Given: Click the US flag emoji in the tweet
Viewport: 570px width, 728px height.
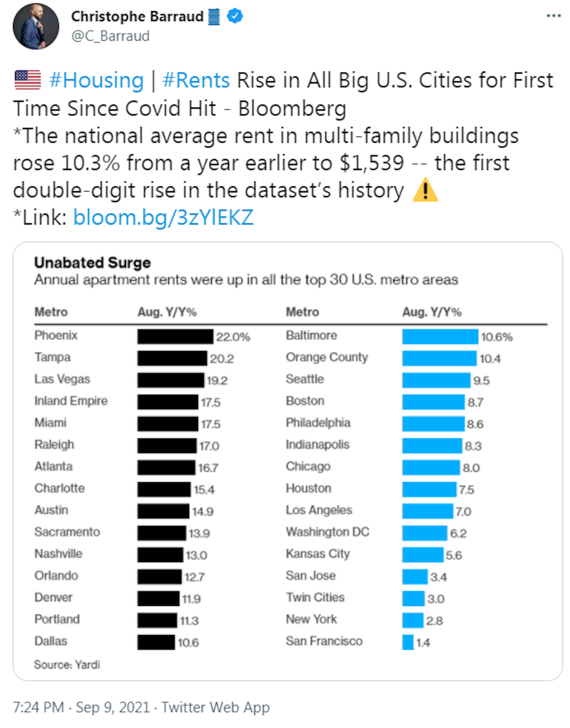Looking at the screenshot, I should tap(28, 80).
